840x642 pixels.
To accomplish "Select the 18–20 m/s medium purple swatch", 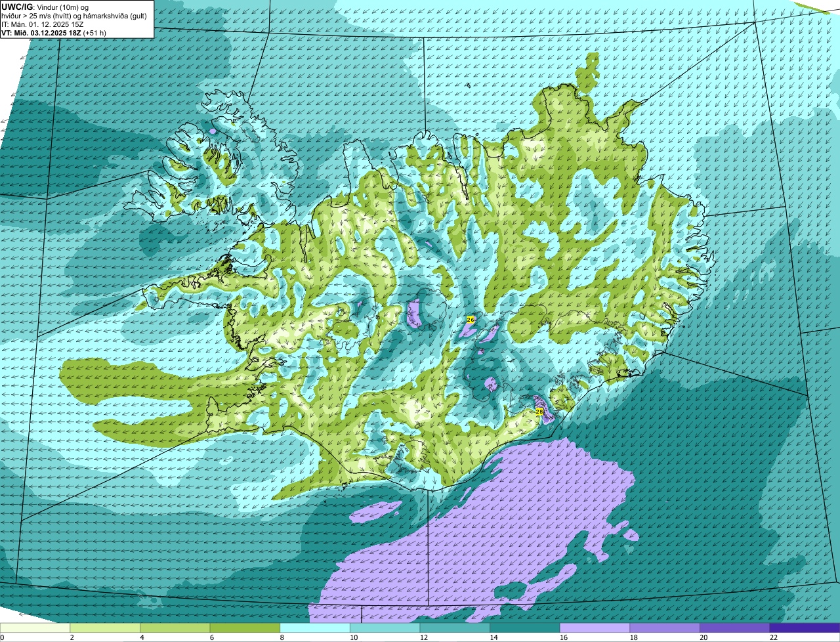I will point(665,628).
